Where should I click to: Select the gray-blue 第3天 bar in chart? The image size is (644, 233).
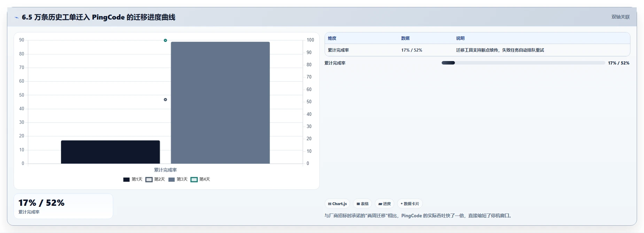point(220,103)
